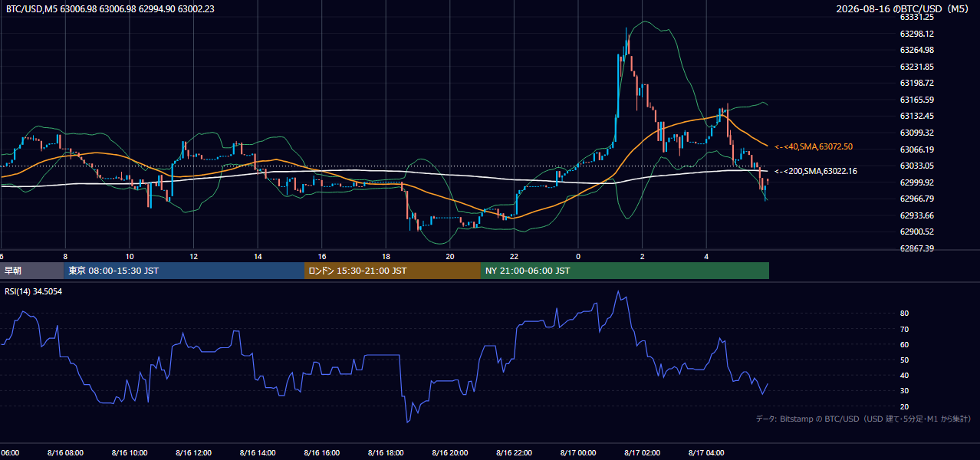
Task: Click the price axis value 63099.32
Action: pyautogui.click(x=916, y=133)
